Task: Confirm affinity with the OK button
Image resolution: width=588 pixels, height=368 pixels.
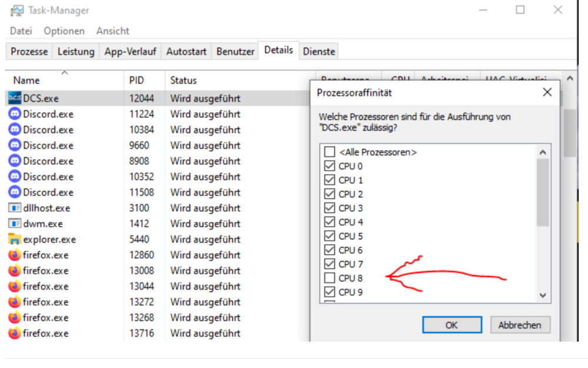Action: pyautogui.click(x=452, y=324)
